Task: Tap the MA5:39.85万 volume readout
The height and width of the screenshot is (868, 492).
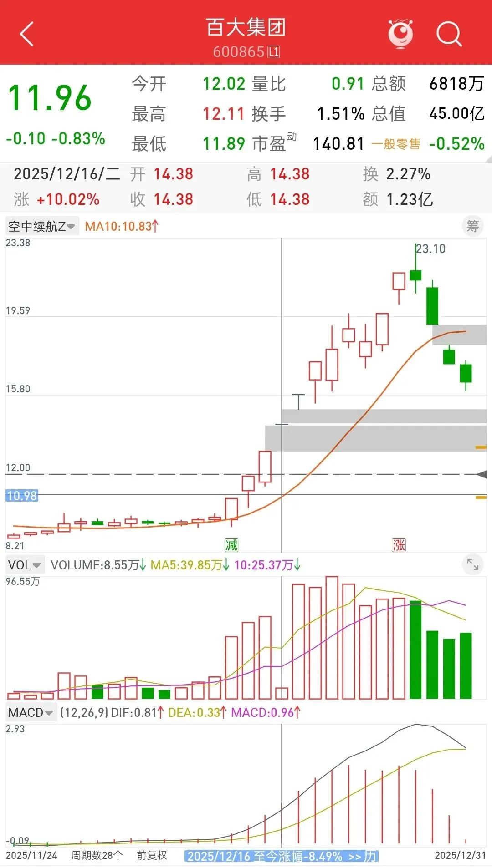Action: pyautogui.click(x=190, y=565)
